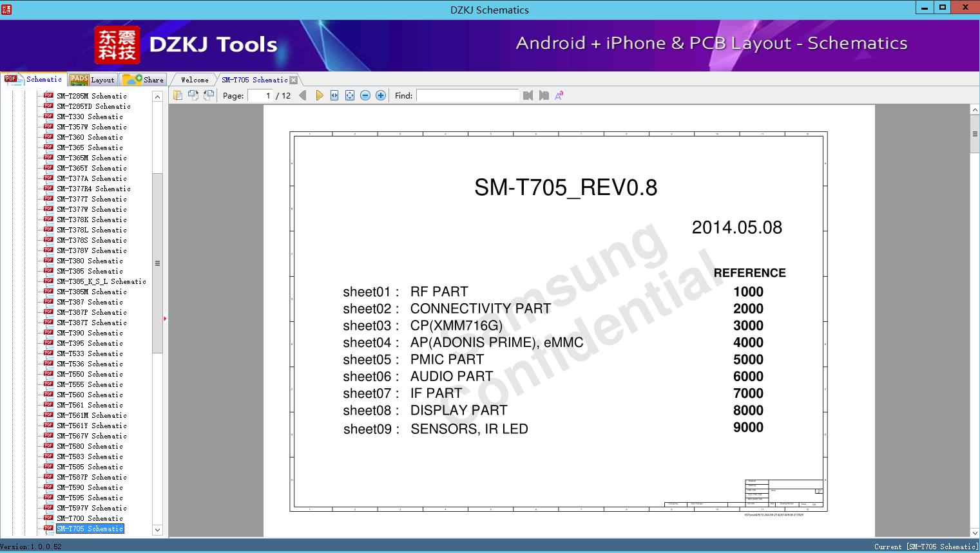The image size is (980, 553).
Task: Click the Find input field
Action: pyautogui.click(x=468, y=95)
